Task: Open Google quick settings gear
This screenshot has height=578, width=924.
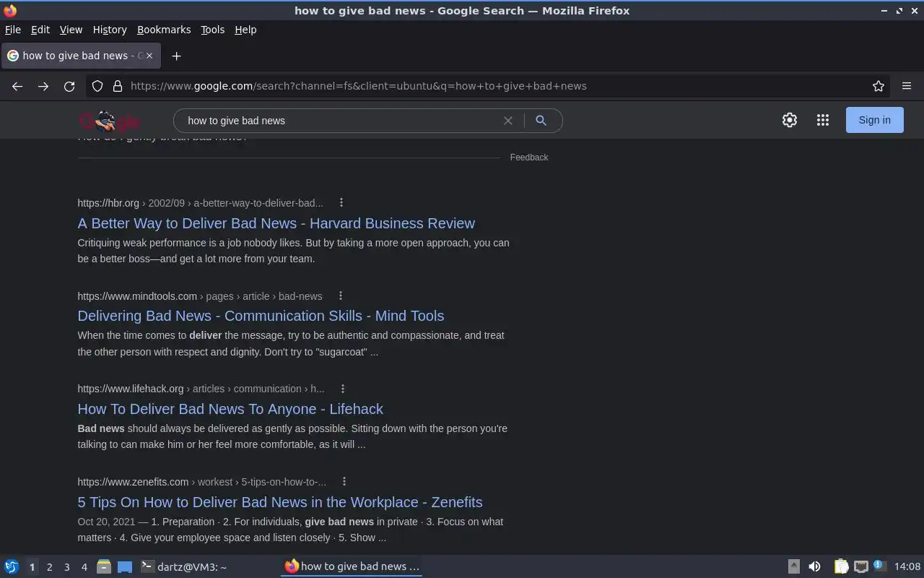Action: click(790, 120)
